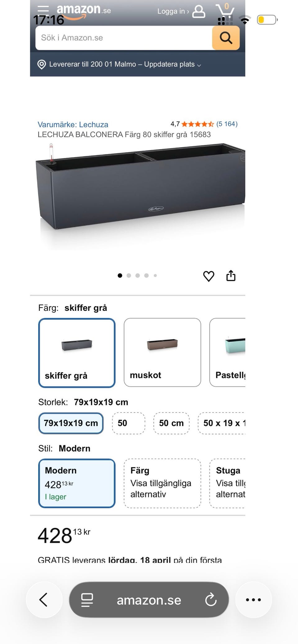
Task: Tap the share icon below product image
Action: click(x=231, y=276)
